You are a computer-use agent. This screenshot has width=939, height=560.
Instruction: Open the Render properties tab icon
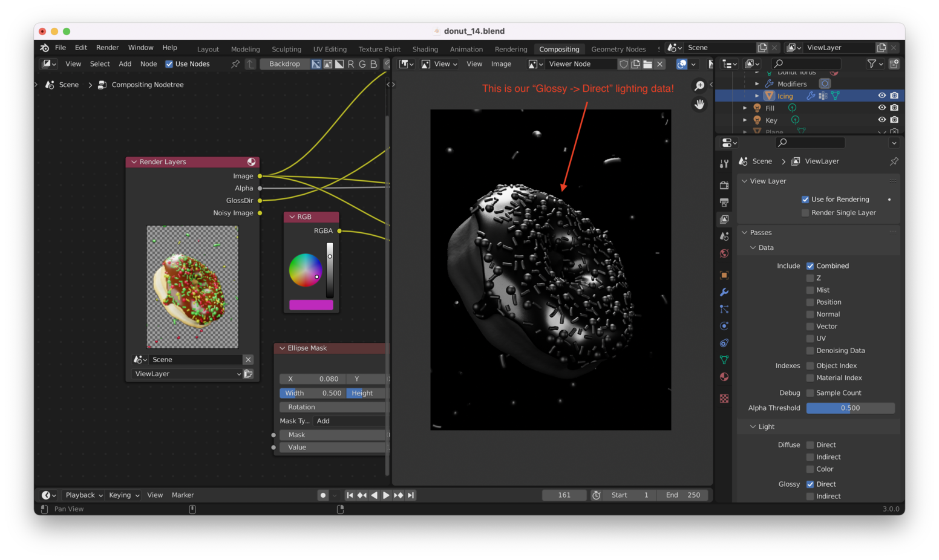coord(724,185)
